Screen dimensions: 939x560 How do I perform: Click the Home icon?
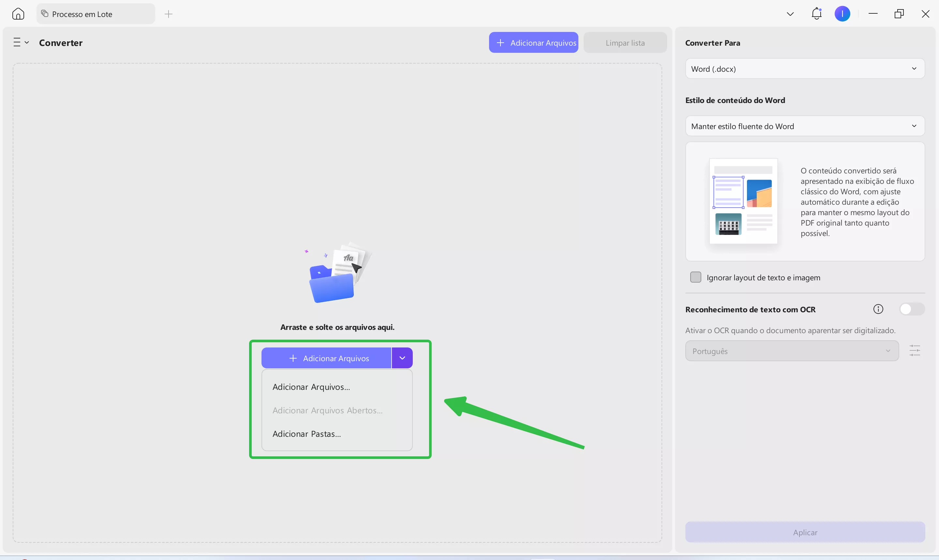(x=18, y=14)
